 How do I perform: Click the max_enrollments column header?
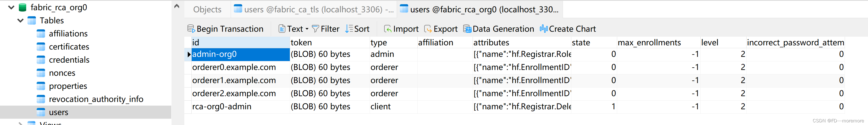pyautogui.click(x=659, y=42)
